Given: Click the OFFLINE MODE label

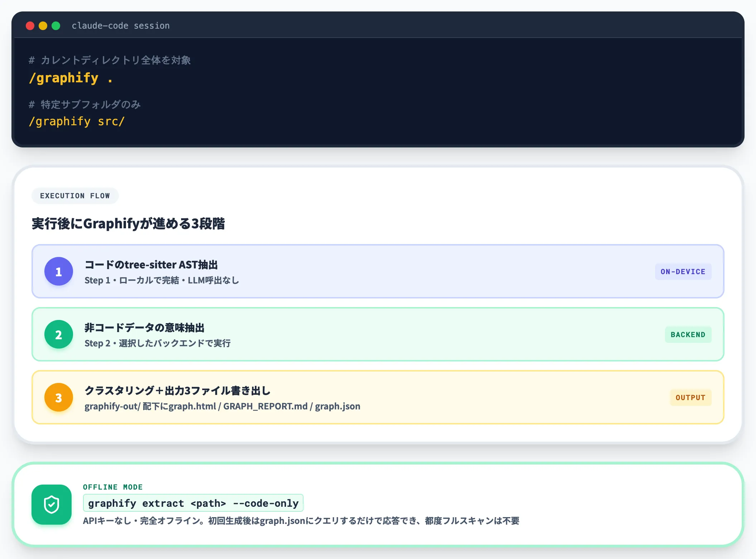Looking at the screenshot, I should 113,487.
